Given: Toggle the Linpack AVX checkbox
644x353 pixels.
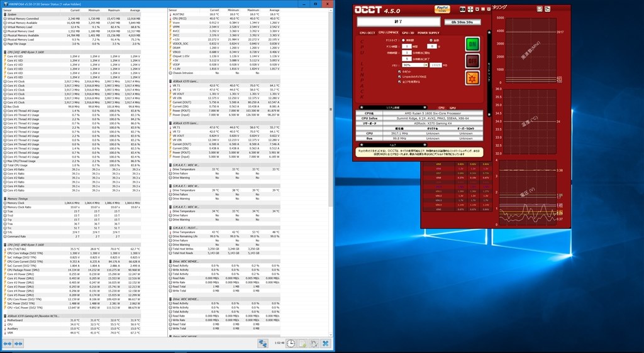Looking at the screenshot, I should coord(399,77).
